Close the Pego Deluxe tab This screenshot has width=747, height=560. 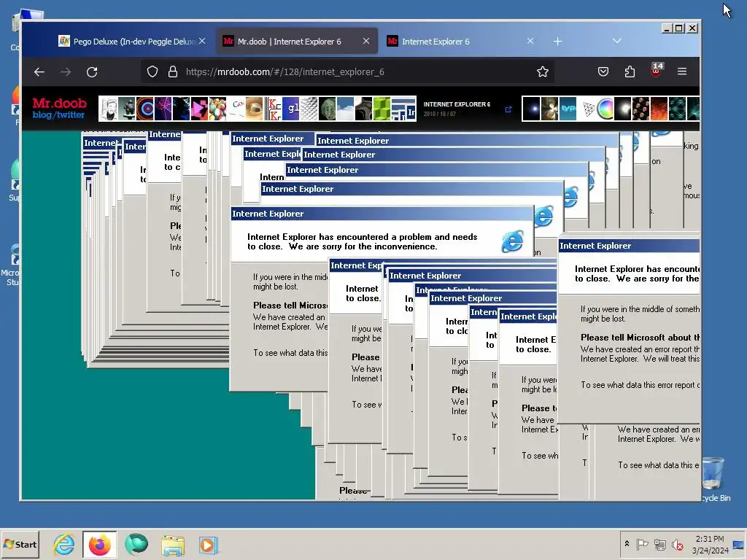(x=203, y=42)
